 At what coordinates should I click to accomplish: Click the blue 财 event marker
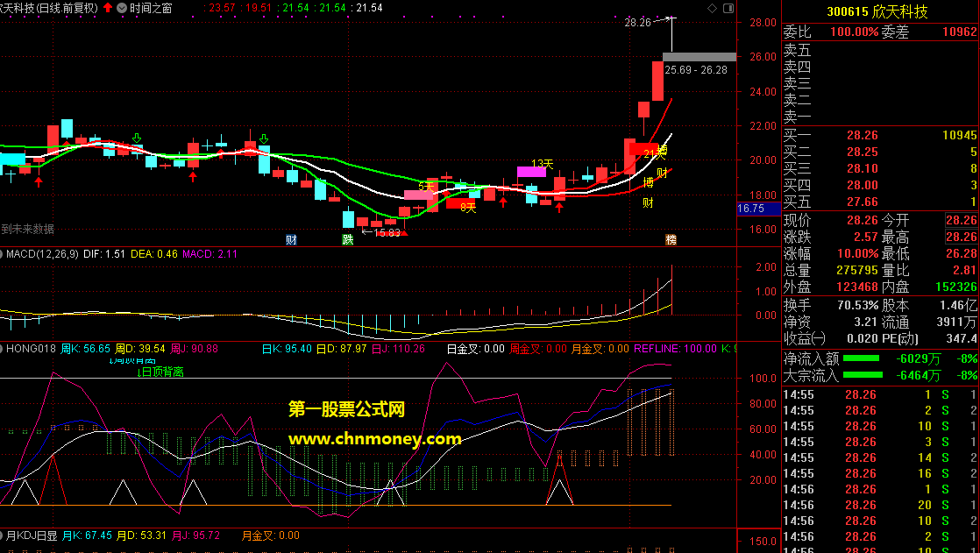(291, 239)
